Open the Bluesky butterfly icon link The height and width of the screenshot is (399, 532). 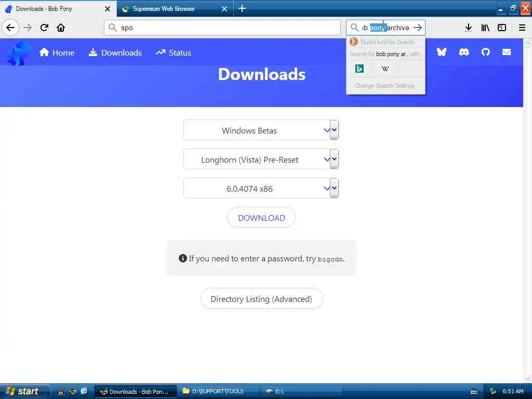point(442,52)
